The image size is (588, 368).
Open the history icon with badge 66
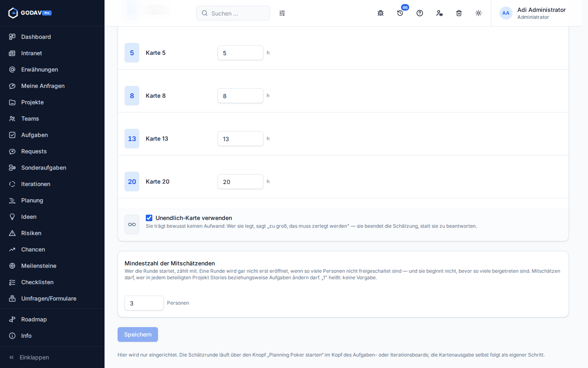(400, 13)
